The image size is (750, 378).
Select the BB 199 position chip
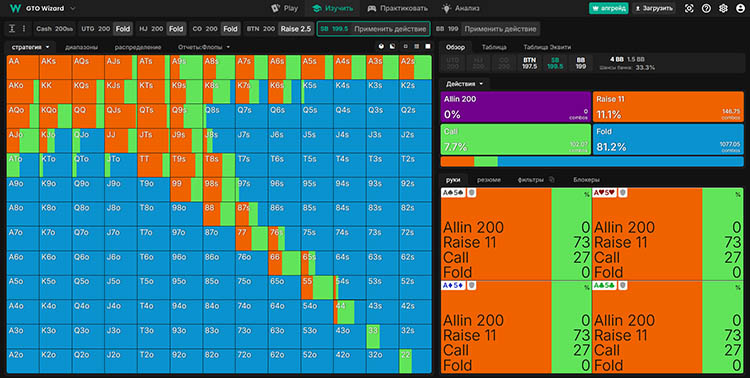pyautogui.click(x=581, y=63)
